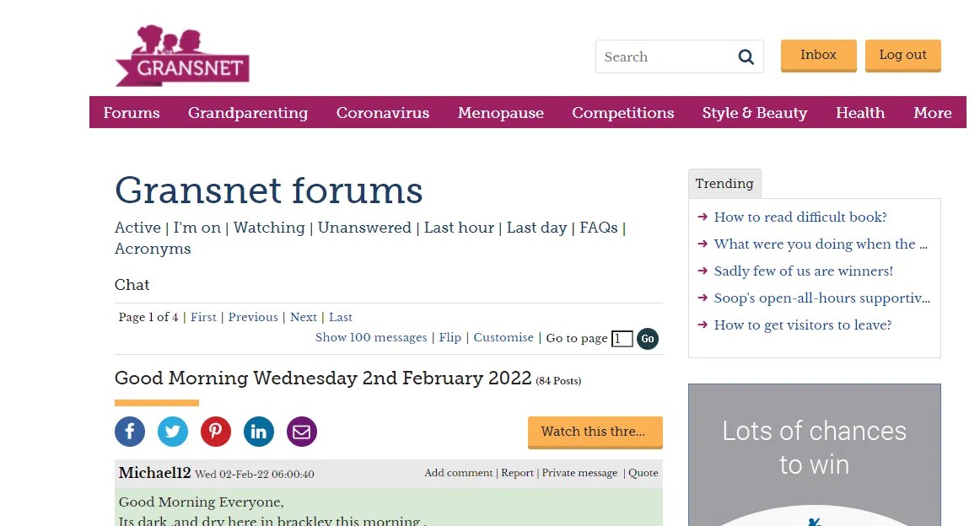Click inside the Go to page field

[622, 338]
